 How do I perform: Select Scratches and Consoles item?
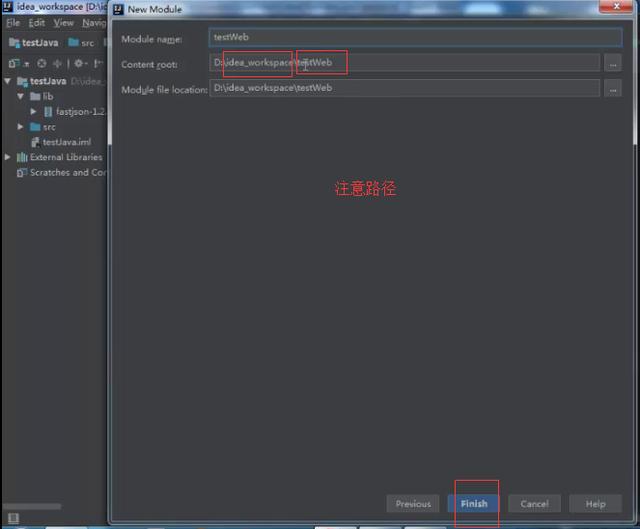tap(61, 173)
